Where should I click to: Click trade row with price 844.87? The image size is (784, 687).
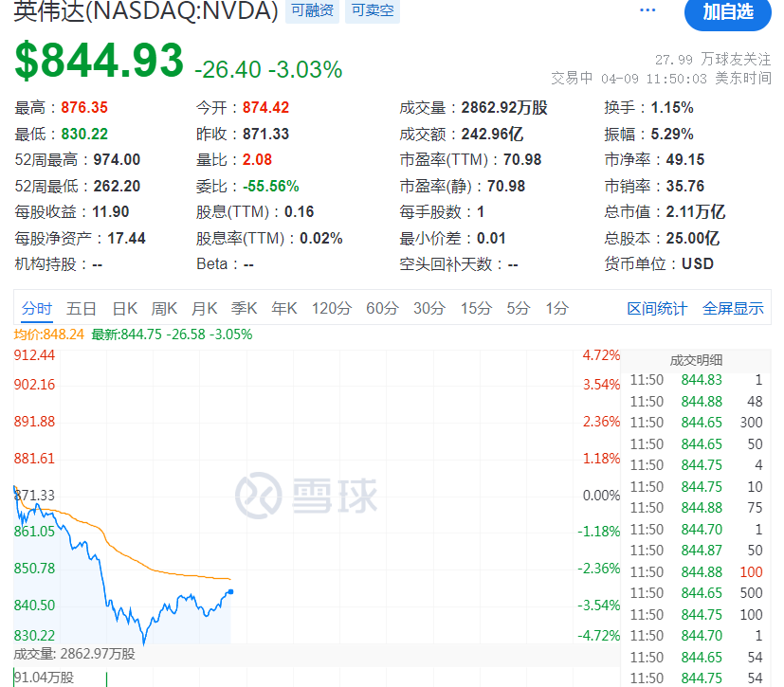coord(696,551)
